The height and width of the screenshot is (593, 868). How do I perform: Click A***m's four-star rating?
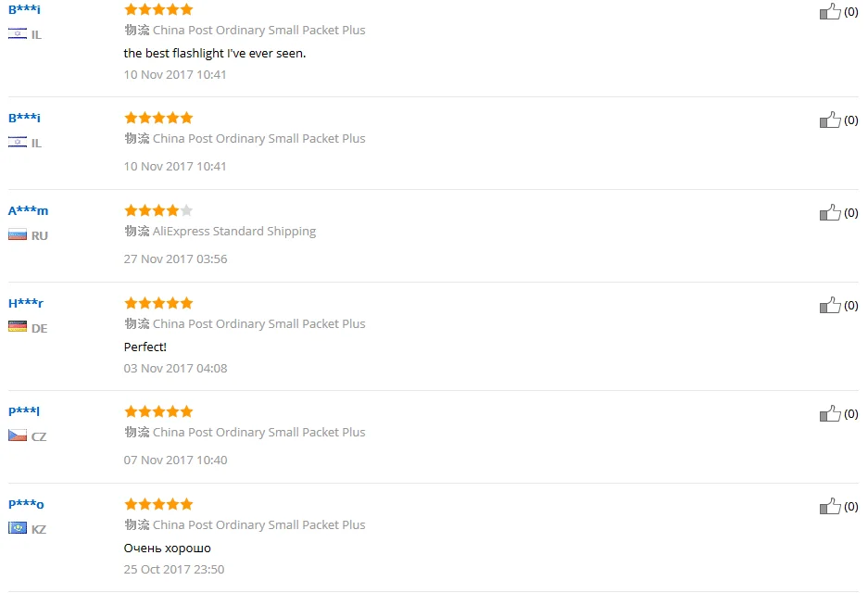tap(158, 210)
